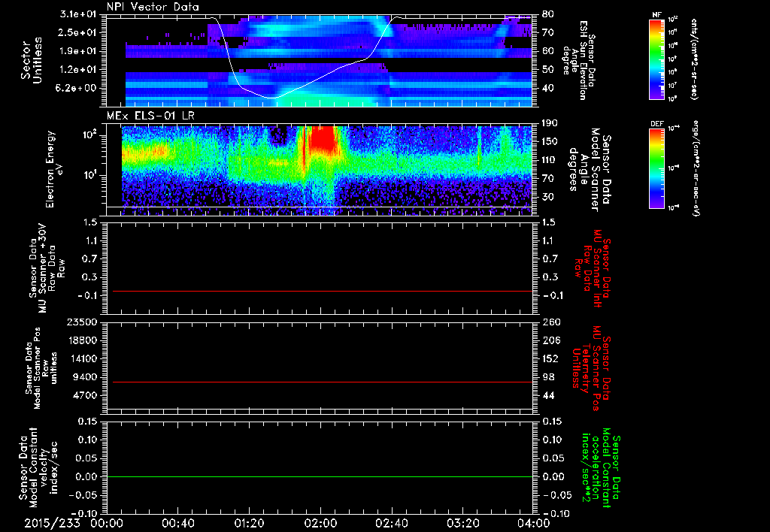Click the '01:20' time axis label
This screenshot has height=532, width=770.
[249, 523]
